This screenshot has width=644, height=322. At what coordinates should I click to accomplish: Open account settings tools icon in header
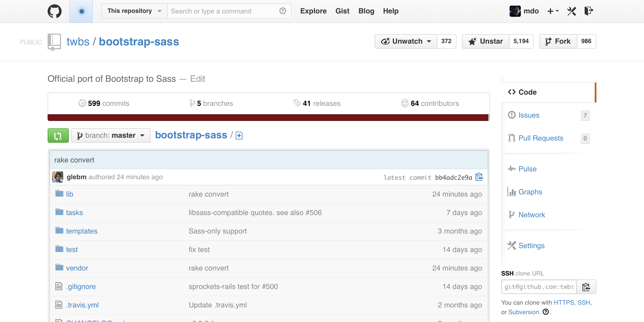571,11
